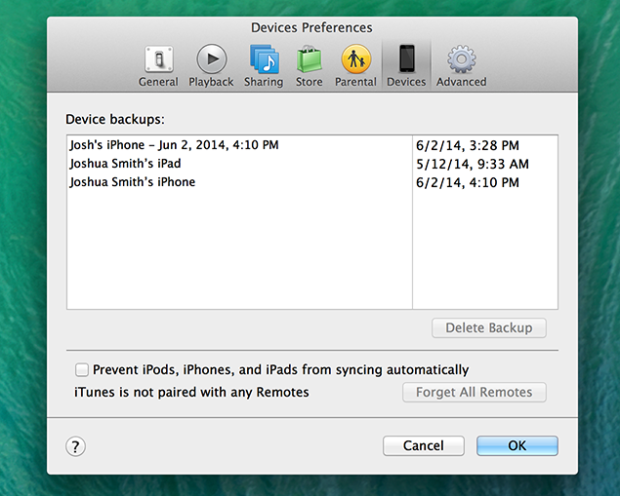Screen dimensions: 620x496
Task: Click Forget All Remotes button
Action: 474,392
